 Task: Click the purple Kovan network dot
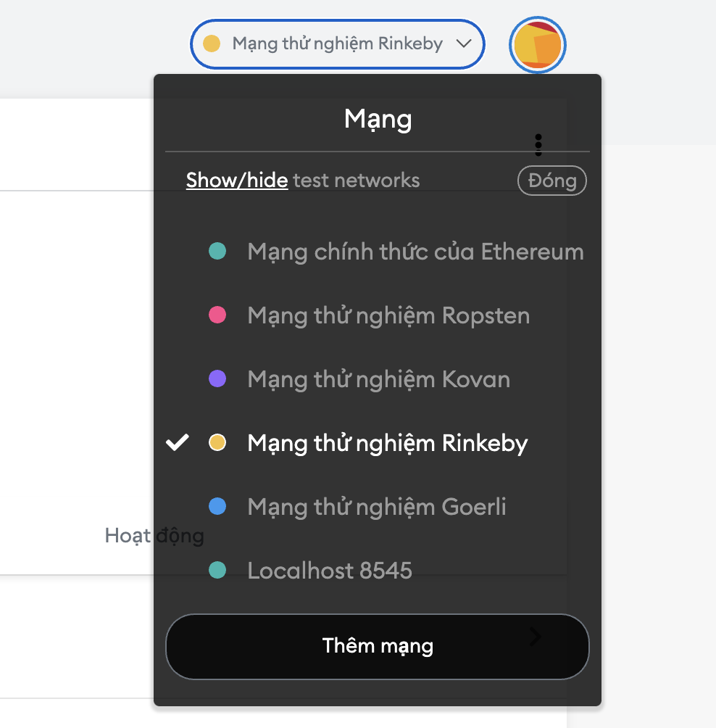[217, 379]
